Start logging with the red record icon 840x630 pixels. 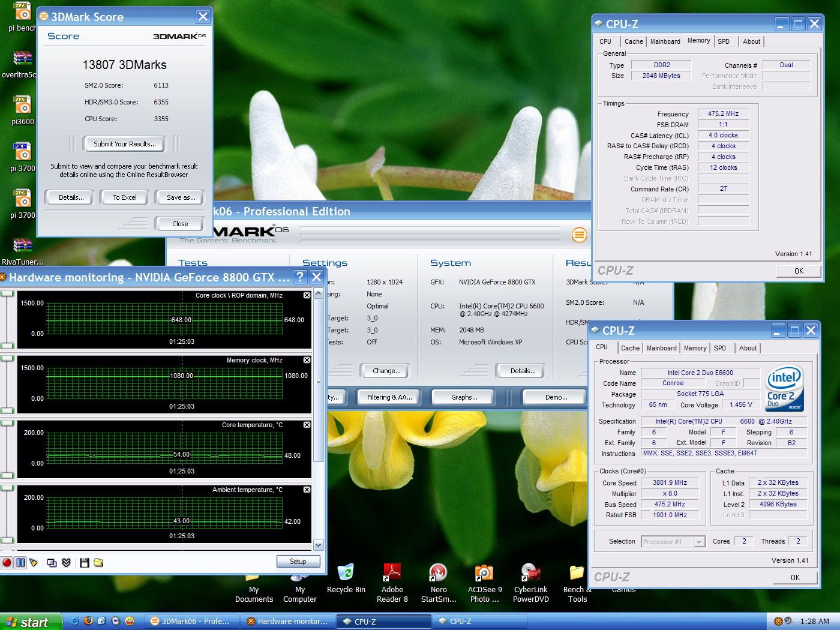point(7,563)
